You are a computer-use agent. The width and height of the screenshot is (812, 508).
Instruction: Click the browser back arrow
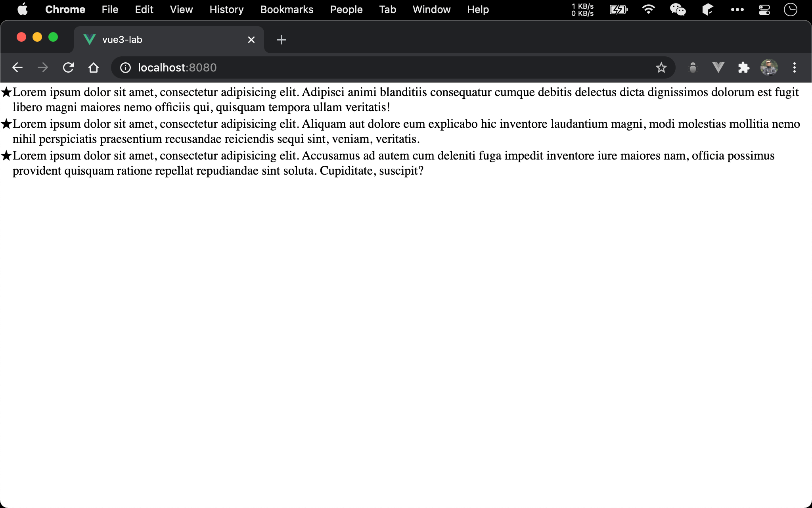coord(17,68)
